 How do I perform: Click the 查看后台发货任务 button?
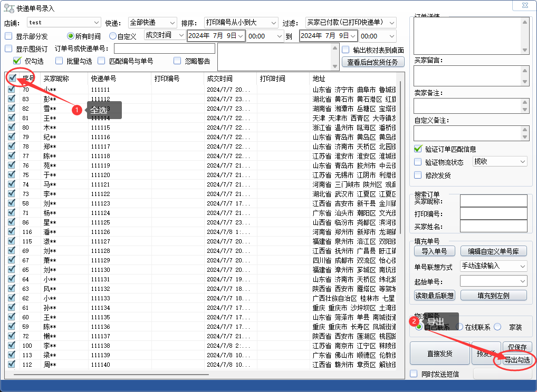373,62
